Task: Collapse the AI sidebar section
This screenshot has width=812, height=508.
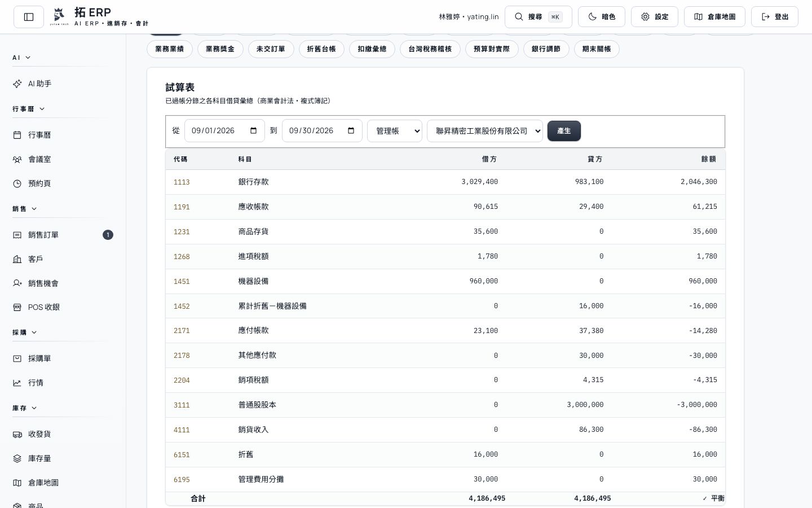Action: click(x=21, y=58)
